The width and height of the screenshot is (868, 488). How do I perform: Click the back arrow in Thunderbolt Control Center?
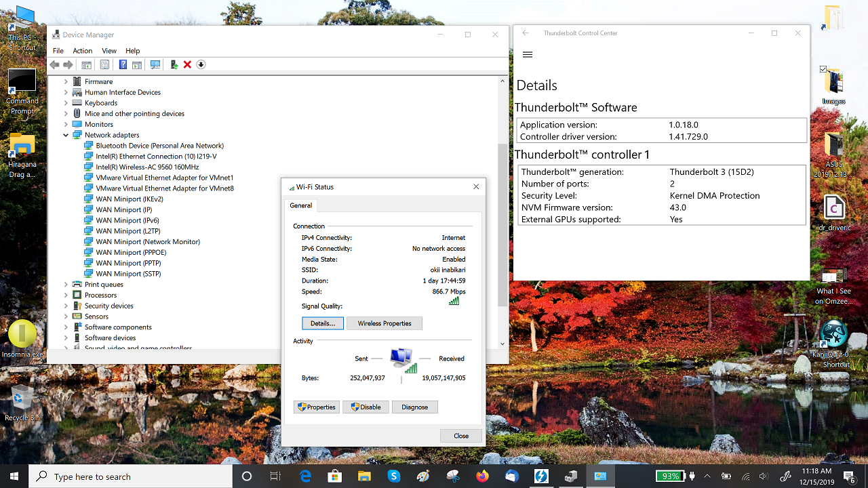[x=526, y=33]
